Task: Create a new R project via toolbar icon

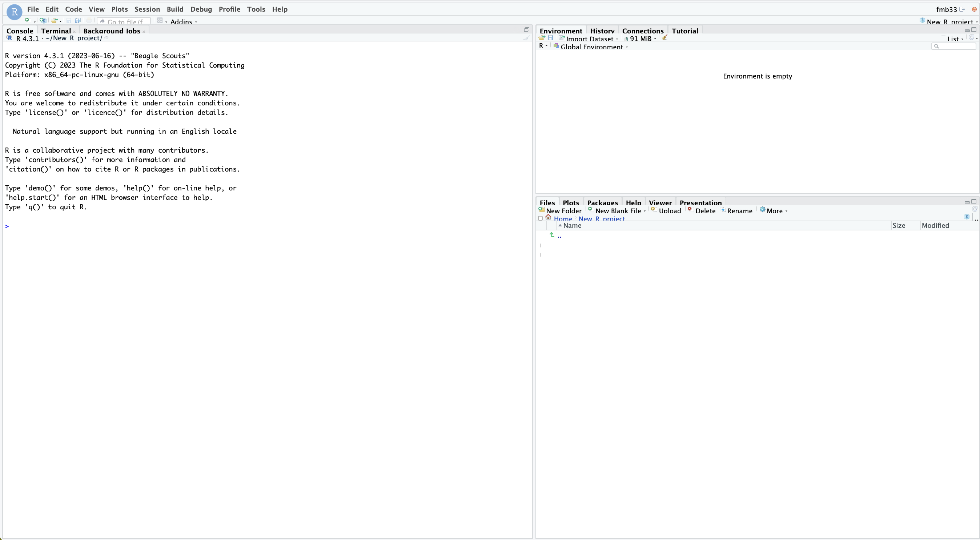Action: [x=43, y=21]
